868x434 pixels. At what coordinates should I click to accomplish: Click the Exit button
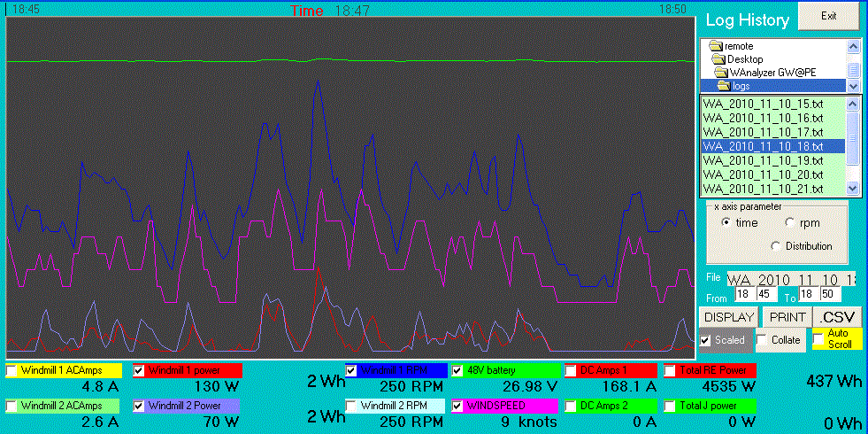point(828,16)
